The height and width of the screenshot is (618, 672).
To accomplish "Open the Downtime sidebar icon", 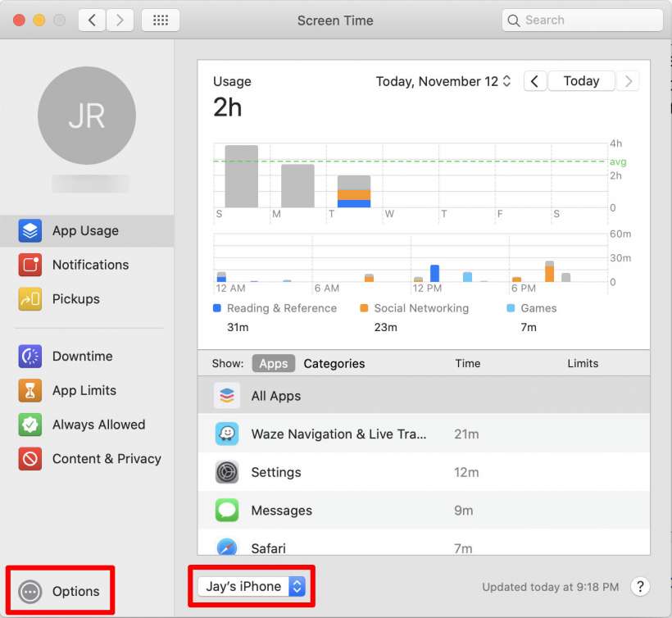I will (30, 357).
